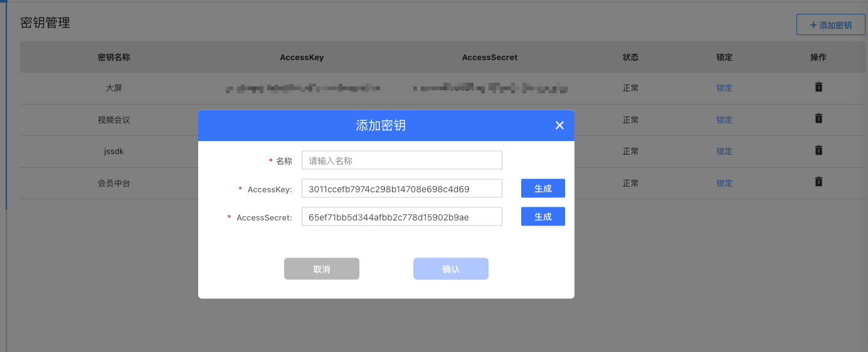The height and width of the screenshot is (352, 868).
Task: Focus the 名称 input field
Action: (401, 160)
